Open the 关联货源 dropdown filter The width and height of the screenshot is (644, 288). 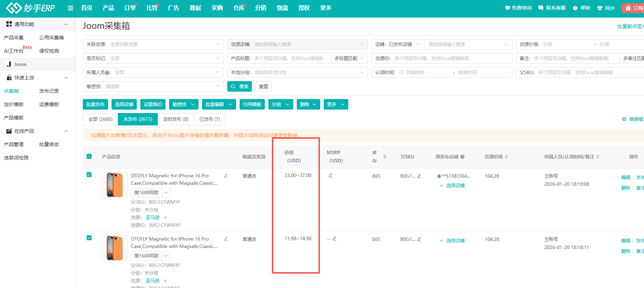tap(153, 44)
